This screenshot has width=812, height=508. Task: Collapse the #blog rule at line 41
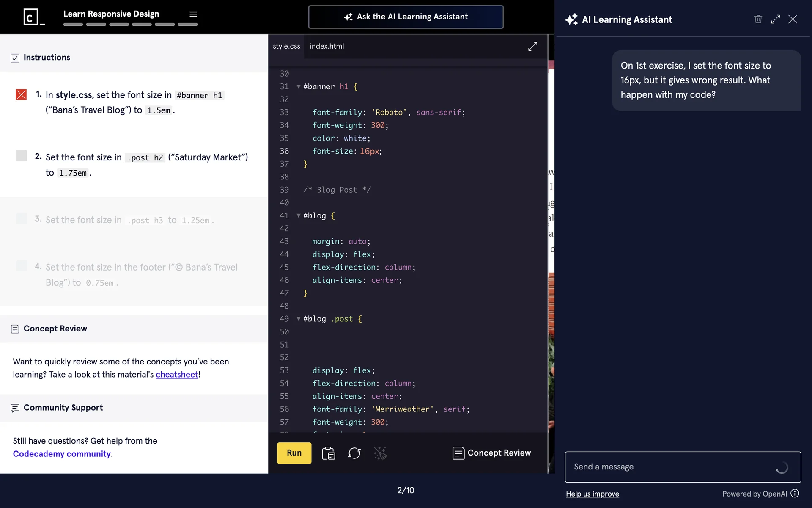299,215
